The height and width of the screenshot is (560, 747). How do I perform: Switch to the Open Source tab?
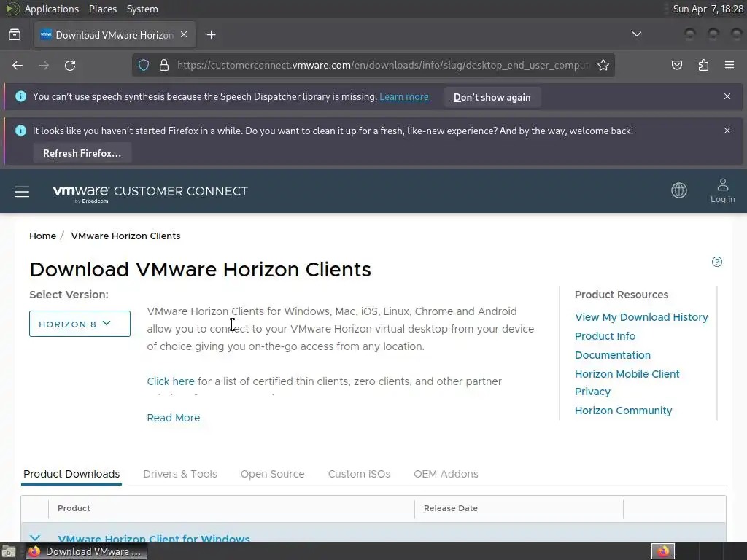pyautogui.click(x=273, y=474)
